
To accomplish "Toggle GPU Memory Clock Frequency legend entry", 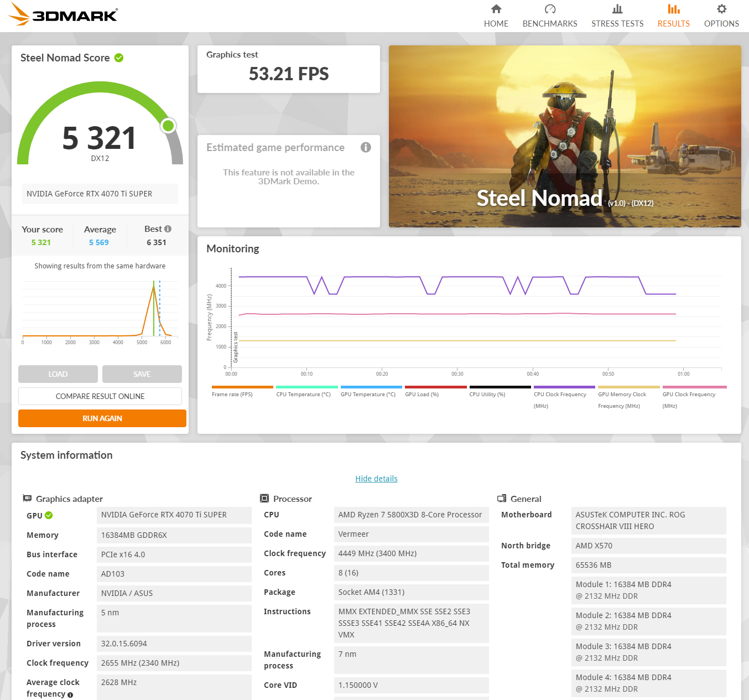I will pyautogui.click(x=629, y=397).
